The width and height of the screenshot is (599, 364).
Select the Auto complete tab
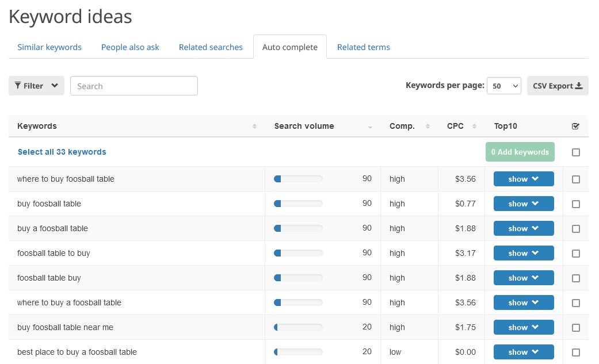point(290,47)
